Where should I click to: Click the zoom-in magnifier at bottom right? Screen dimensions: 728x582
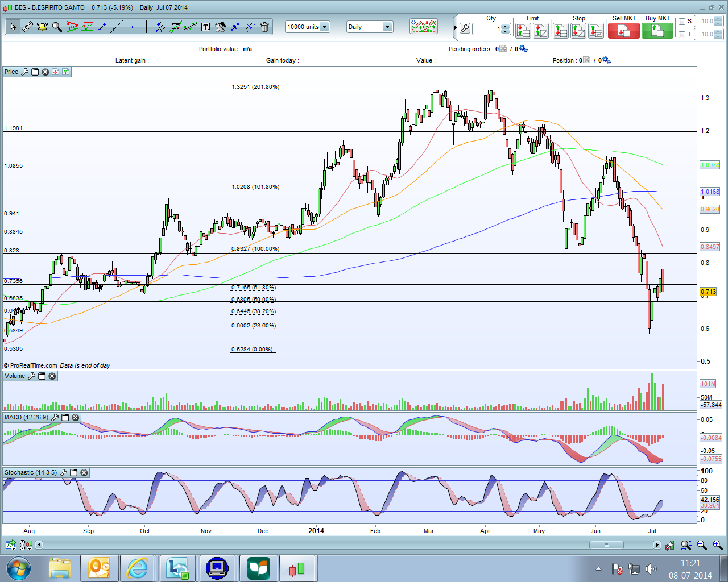(x=717, y=545)
